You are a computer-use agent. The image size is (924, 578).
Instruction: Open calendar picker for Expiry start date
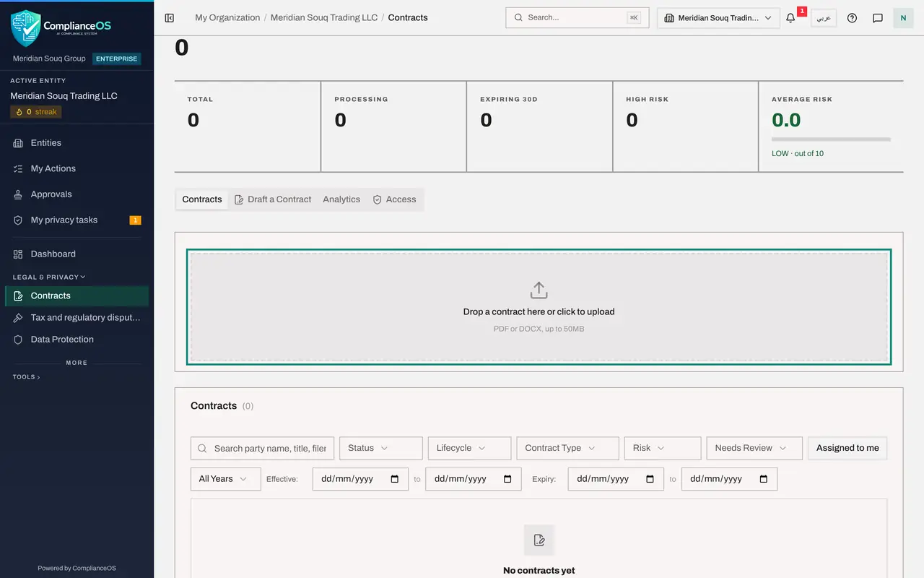(650, 479)
